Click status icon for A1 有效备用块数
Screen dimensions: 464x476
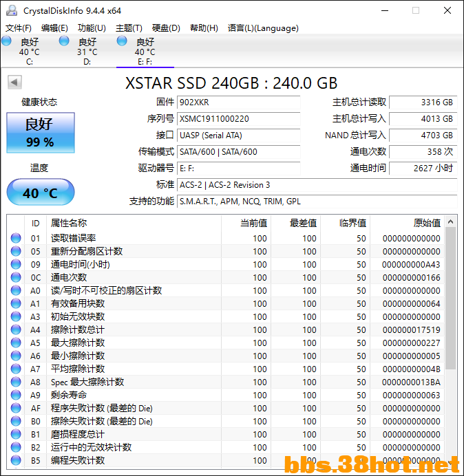[16, 303]
